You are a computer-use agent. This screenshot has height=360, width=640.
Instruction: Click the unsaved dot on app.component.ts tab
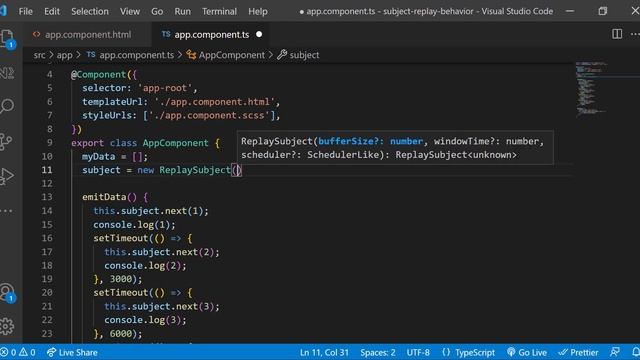pyautogui.click(x=259, y=35)
